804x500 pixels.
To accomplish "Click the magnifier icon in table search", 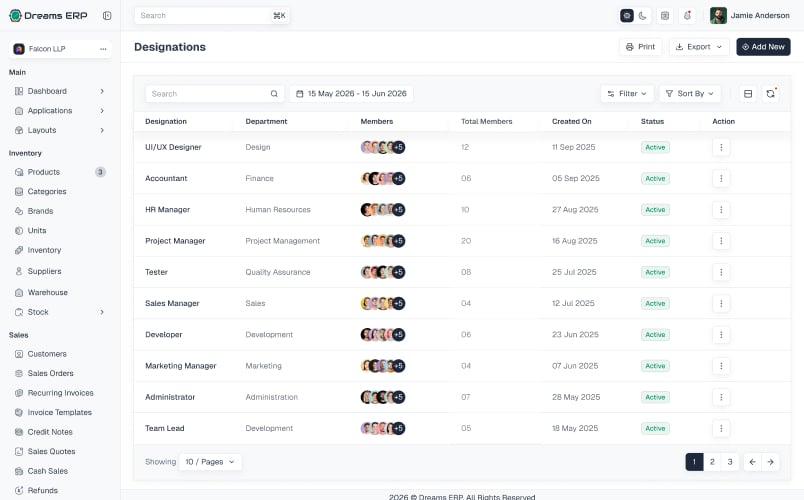I will [x=274, y=94].
